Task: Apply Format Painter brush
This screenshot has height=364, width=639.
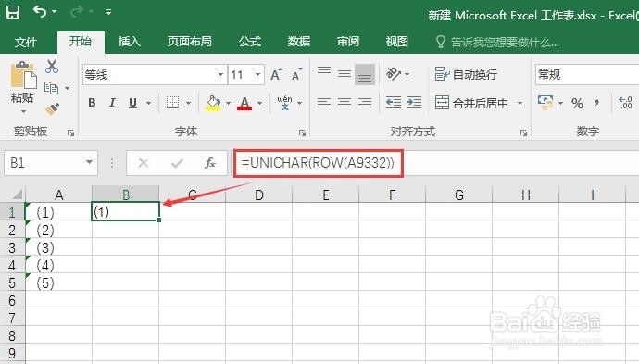Action: pyautogui.click(x=52, y=109)
